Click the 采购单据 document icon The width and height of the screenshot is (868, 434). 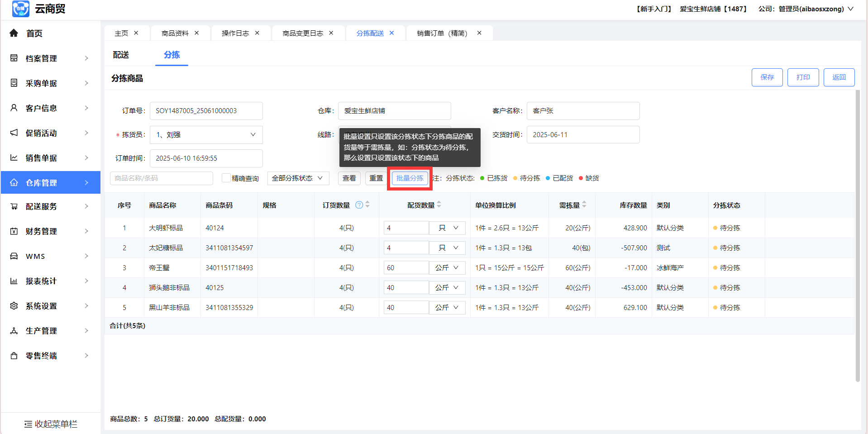click(x=14, y=83)
